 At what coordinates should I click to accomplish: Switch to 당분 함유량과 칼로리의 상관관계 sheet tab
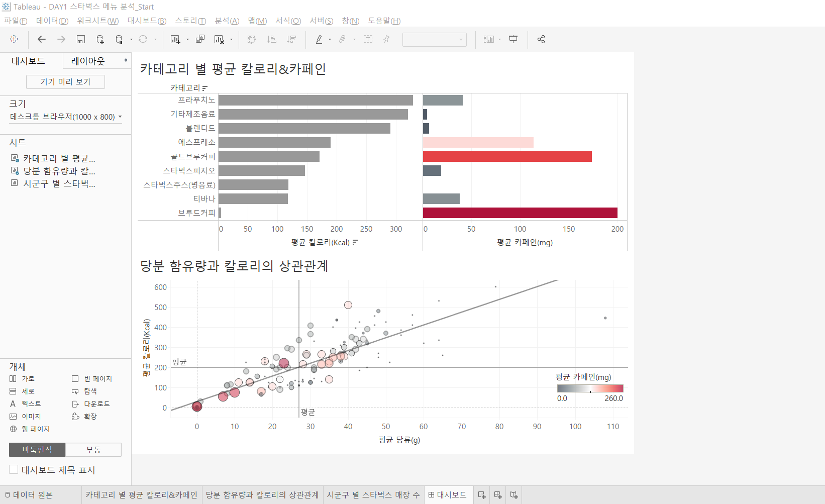coord(262,495)
